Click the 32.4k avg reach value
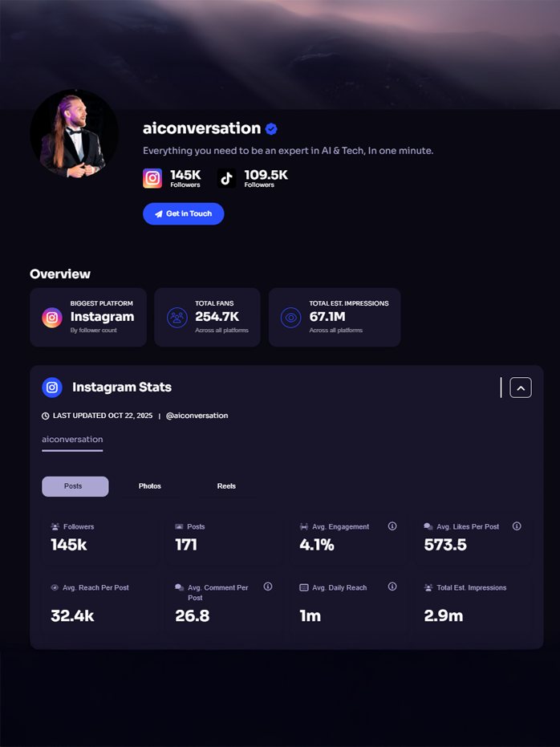The image size is (560, 747). tap(72, 616)
